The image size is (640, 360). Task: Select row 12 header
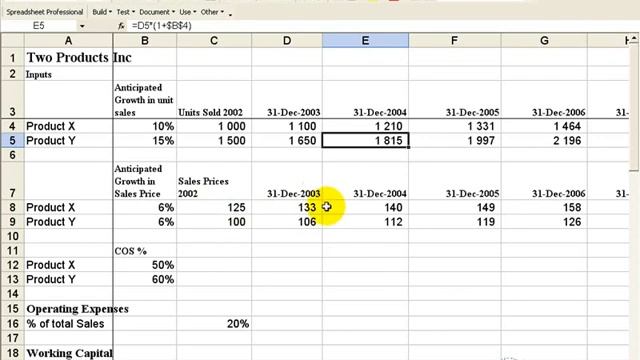click(x=12, y=265)
